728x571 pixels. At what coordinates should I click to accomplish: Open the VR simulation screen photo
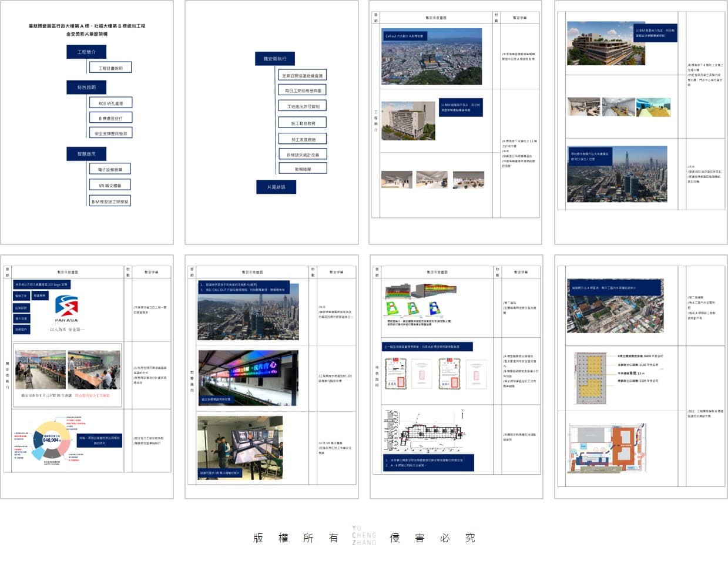[240, 448]
